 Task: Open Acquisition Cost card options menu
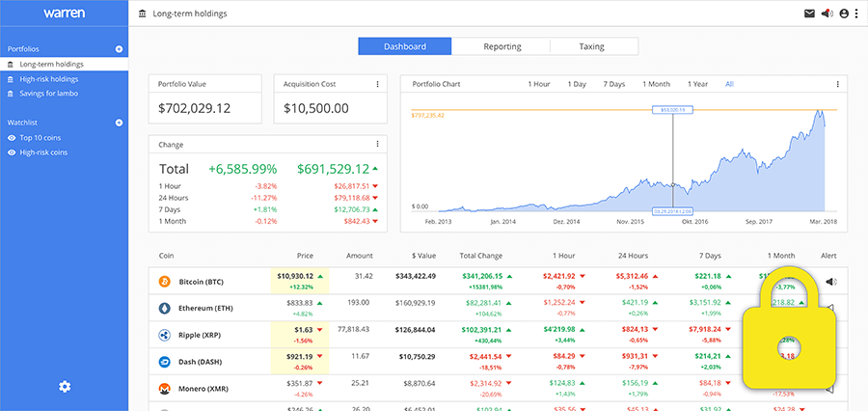tap(377, 84)
